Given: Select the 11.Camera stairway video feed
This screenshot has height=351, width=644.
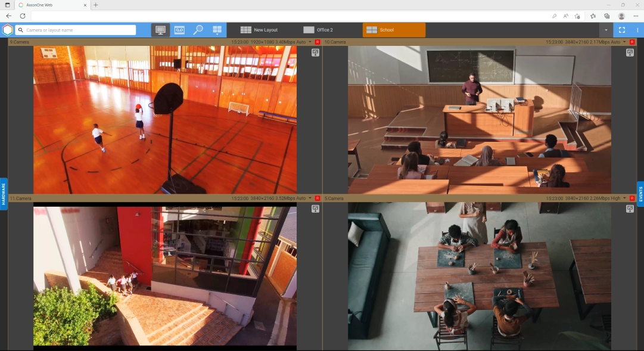Looking at the screenshot, I should [164, 276].
